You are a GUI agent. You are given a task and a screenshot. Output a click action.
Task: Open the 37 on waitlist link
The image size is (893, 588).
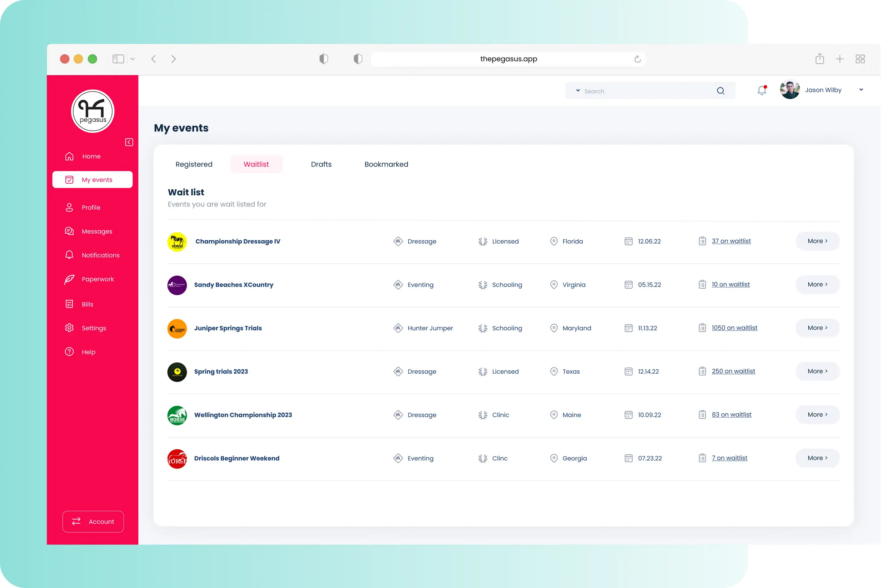pyautogui.click(x=731, y=241)
